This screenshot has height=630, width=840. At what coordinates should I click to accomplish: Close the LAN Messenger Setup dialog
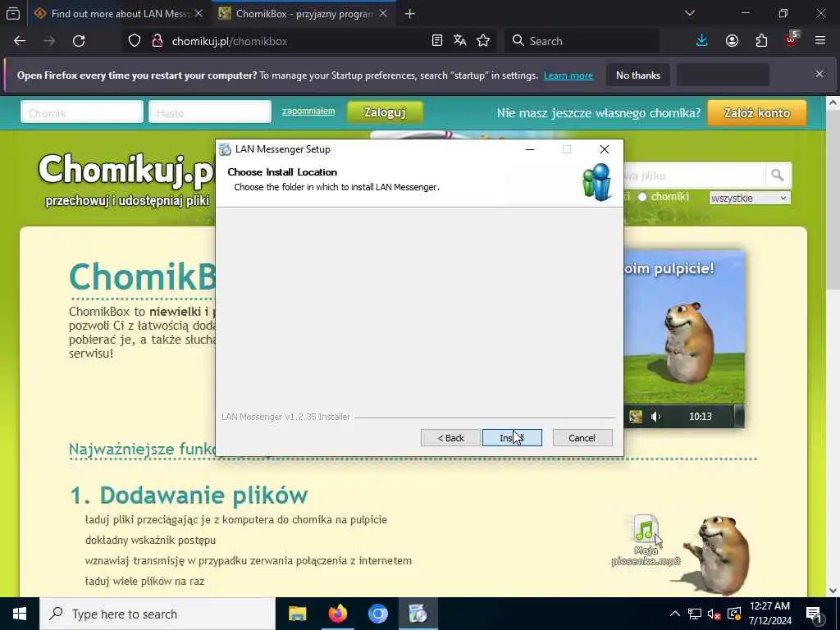click(x=605, y=149)
